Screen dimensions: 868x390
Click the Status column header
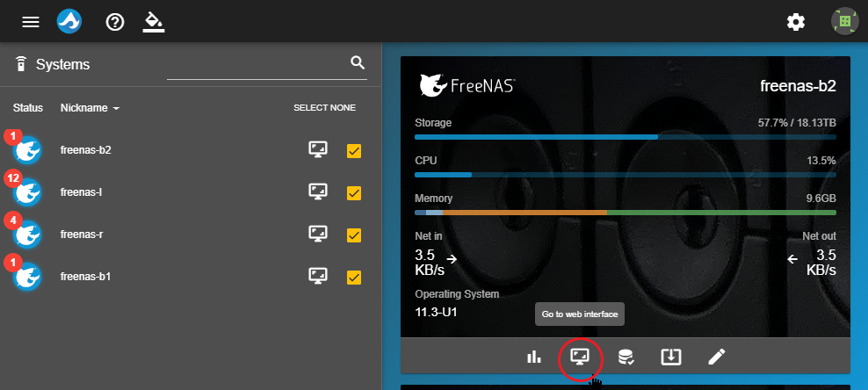click(x=28, y=108)
